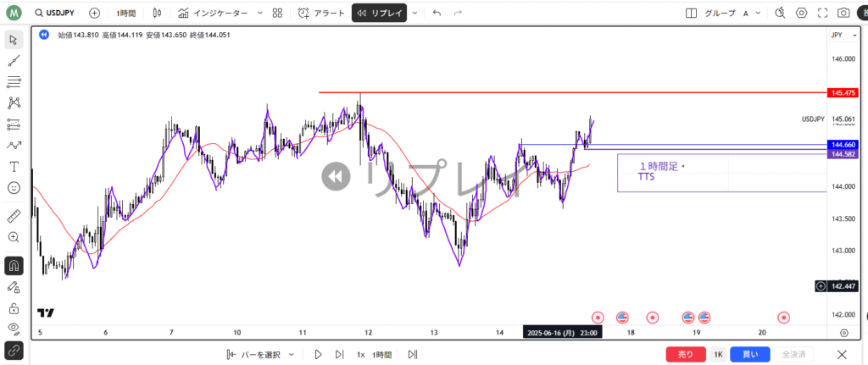Undo the last chart action
The image size is (868, 365).
[x=437, y=13]
